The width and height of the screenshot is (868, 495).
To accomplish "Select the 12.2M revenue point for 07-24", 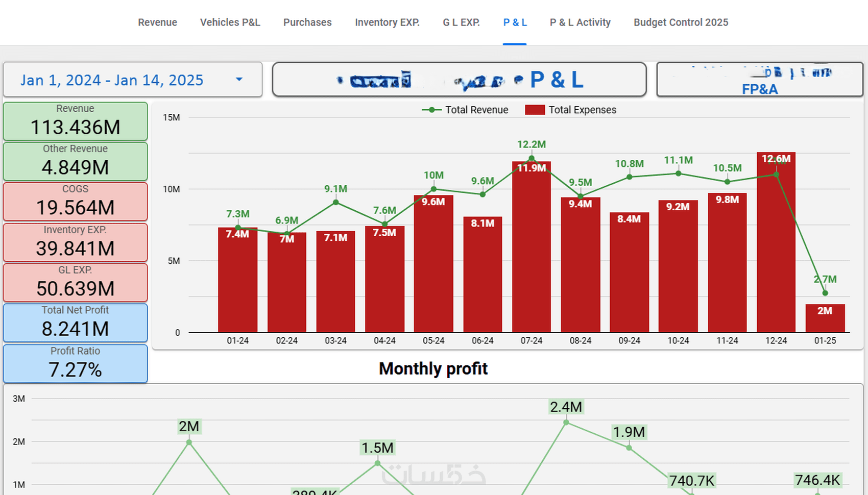I will (x=532, y=158).
